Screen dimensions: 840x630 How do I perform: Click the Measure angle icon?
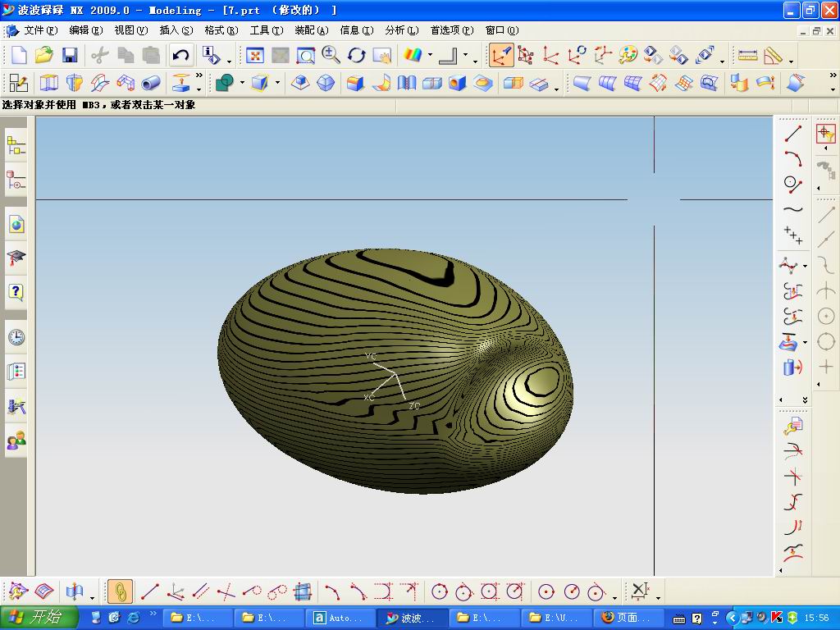[773, 55]
